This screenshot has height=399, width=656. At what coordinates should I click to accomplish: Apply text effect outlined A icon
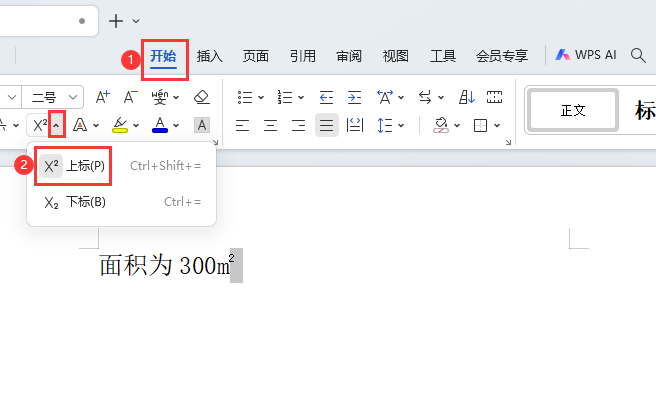point(80,125)
